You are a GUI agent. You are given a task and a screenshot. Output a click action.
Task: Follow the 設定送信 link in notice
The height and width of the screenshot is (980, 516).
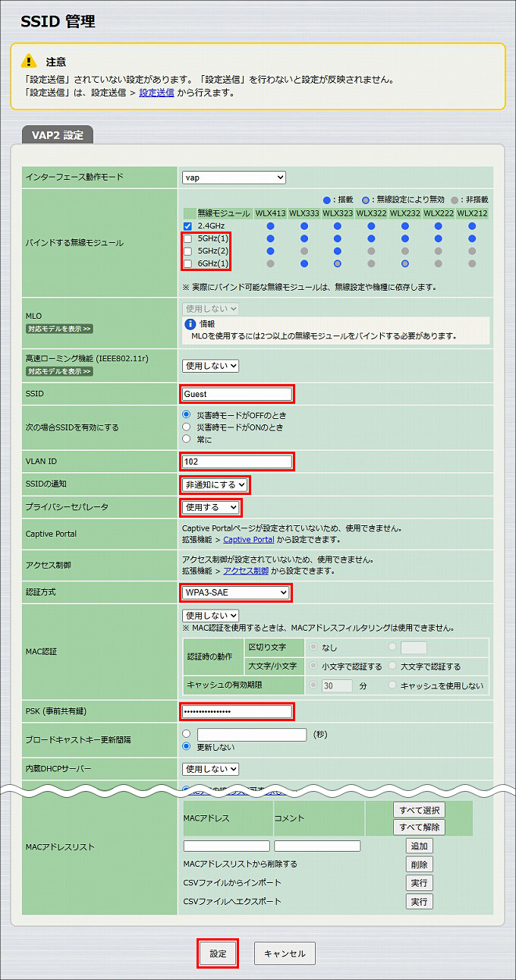click(x=156, y=93)
